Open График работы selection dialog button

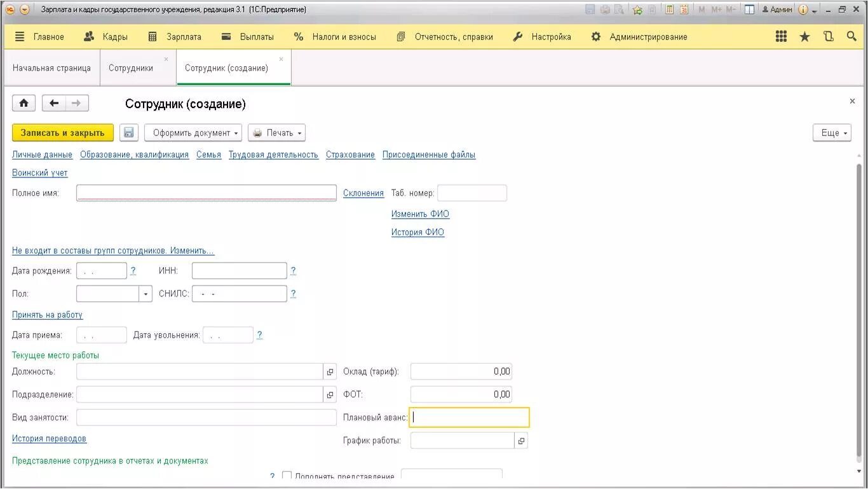coord(521,441)
